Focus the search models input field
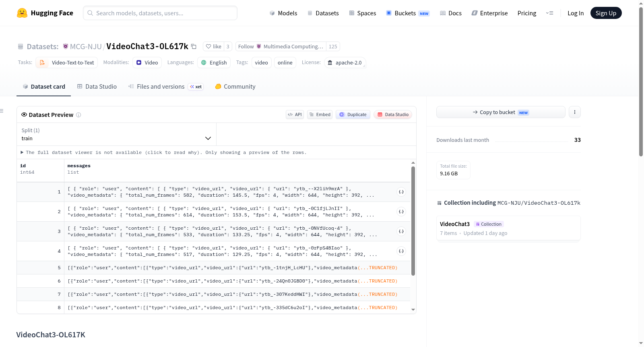 [160, 13]
